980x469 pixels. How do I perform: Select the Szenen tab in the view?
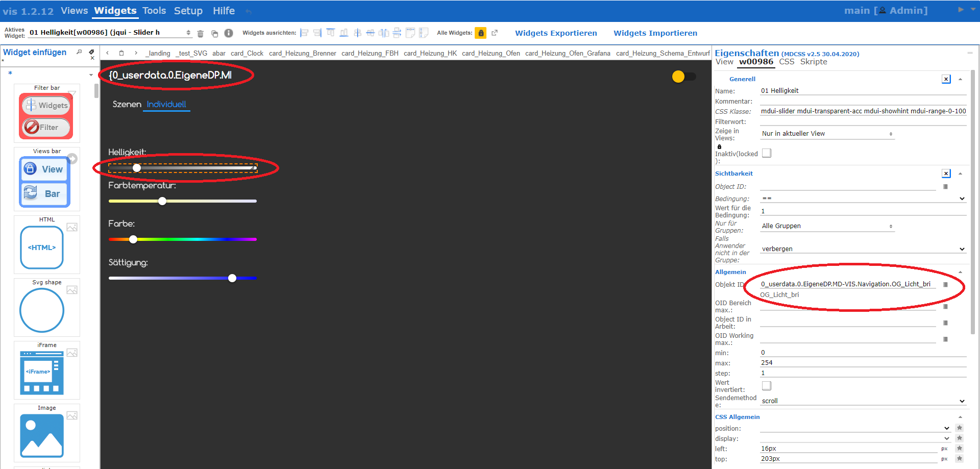coord(127,104)
